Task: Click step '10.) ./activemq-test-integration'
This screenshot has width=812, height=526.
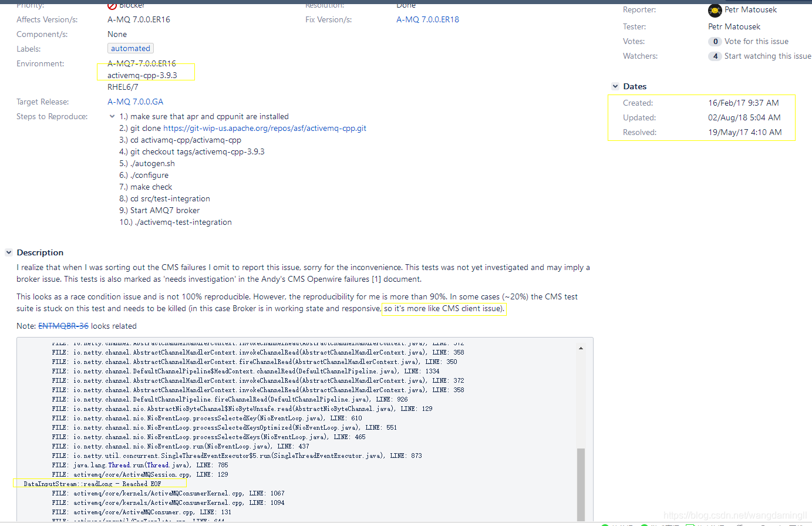Action: pos(176,222)
